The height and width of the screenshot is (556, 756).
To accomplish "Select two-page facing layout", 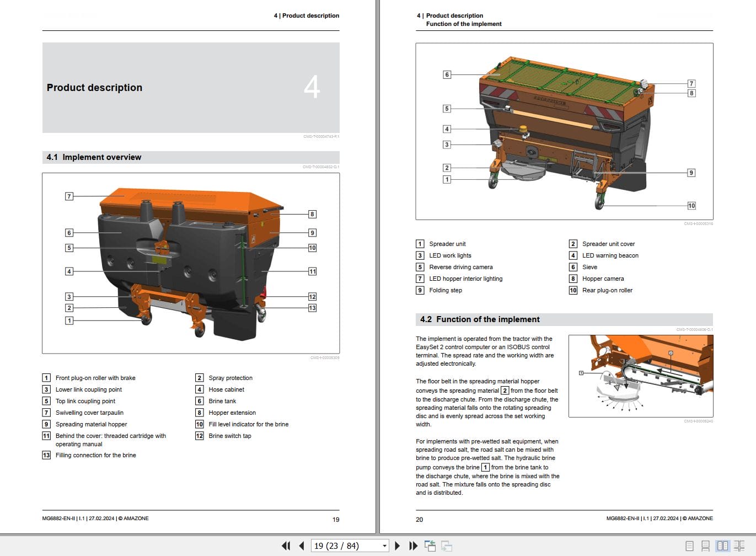I will tap(722, 546).
